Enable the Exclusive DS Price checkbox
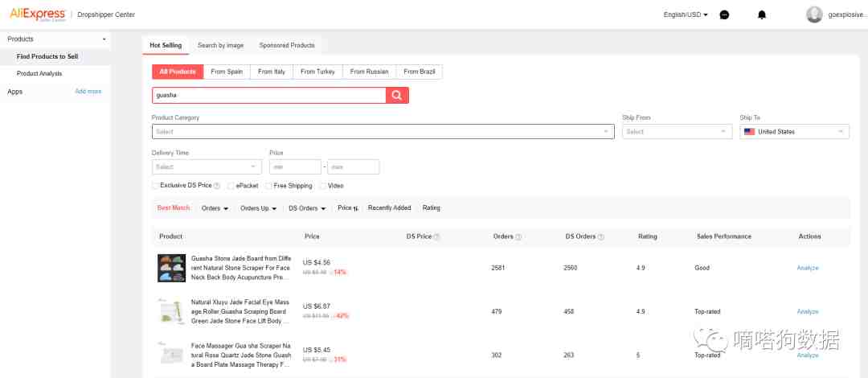 [x=156, y=186]
